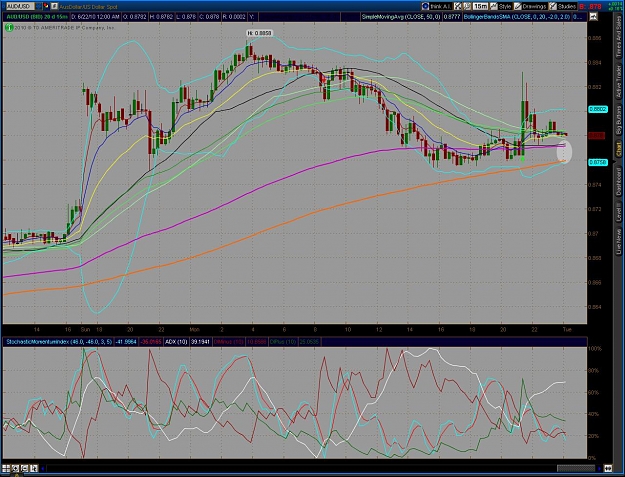Viewport: 625px width, 477px height.
Task: Click the AUD/USD (BID) 20 d 15m label
Action: point(36,17)
